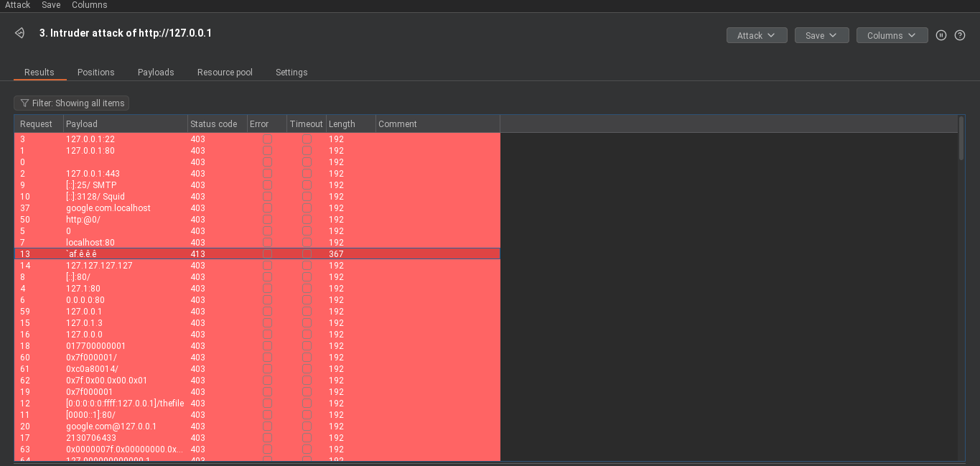Select request number 5 row
This screenshot has height=466, width=980.
coord(257,231)
